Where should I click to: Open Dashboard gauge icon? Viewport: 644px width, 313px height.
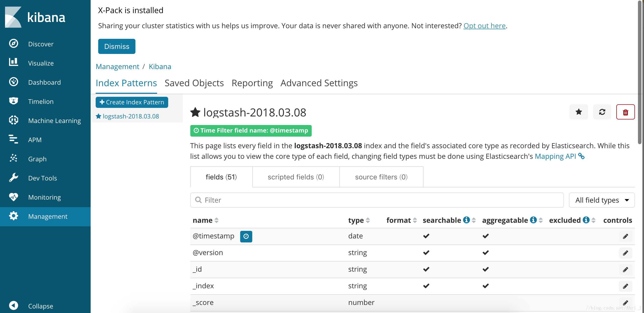pos(14,82)
